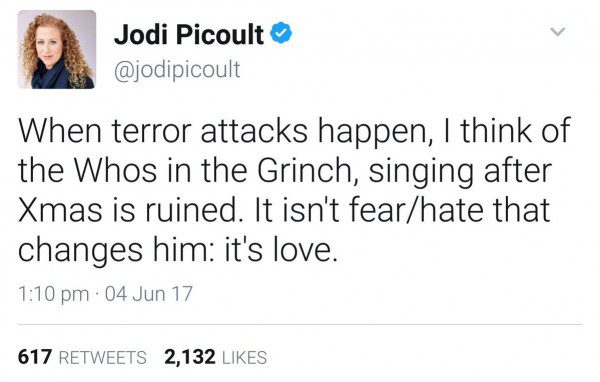The height and width of the screenshot is (382, 600).
Task: Click the line 'the Whos in the Grinch'
Action: (285, 172)
